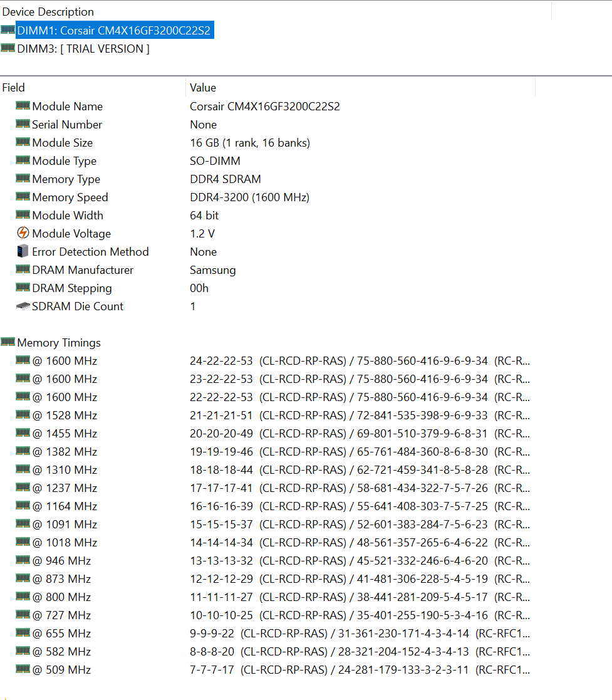Select the timing value starting 14-14-14-34

click(360, 543)
